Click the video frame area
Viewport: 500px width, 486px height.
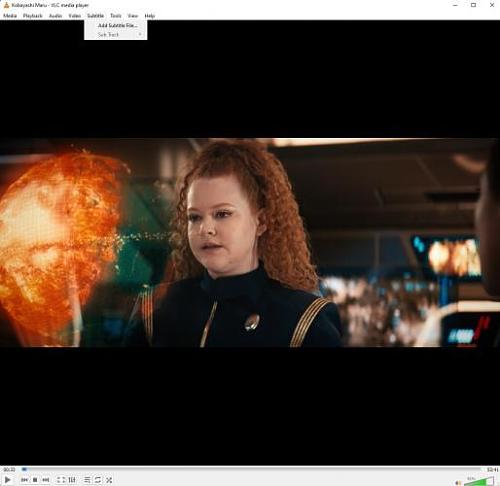pos(250,242)
